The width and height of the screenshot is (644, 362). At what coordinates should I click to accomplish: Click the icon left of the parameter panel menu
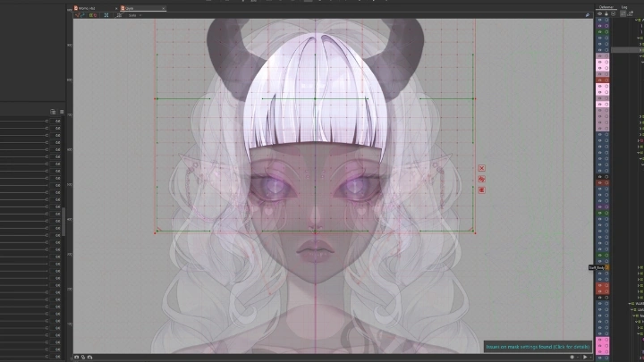(53, 112)
